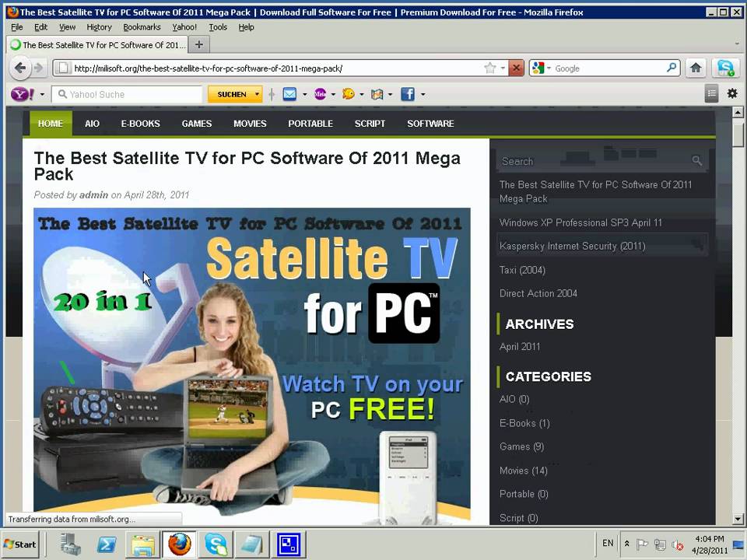
Task: Go to the HOME site navigation tab
Action: coord(51,124)
